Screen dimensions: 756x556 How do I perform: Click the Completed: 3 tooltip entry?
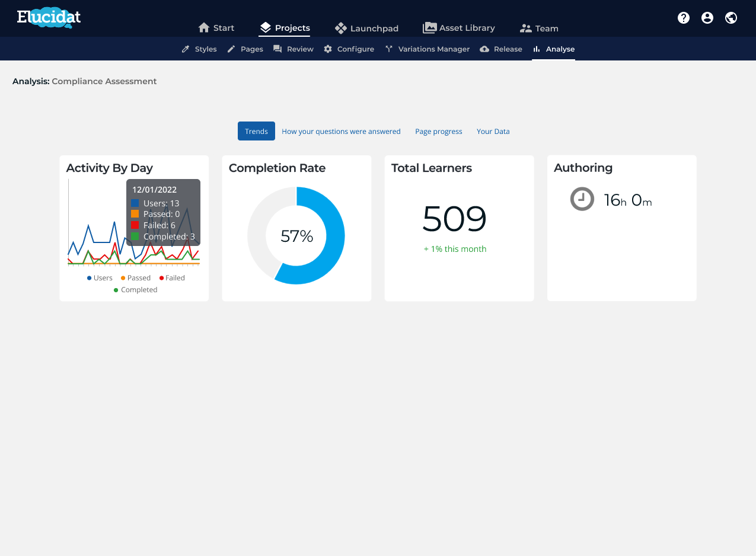point(163,237)
